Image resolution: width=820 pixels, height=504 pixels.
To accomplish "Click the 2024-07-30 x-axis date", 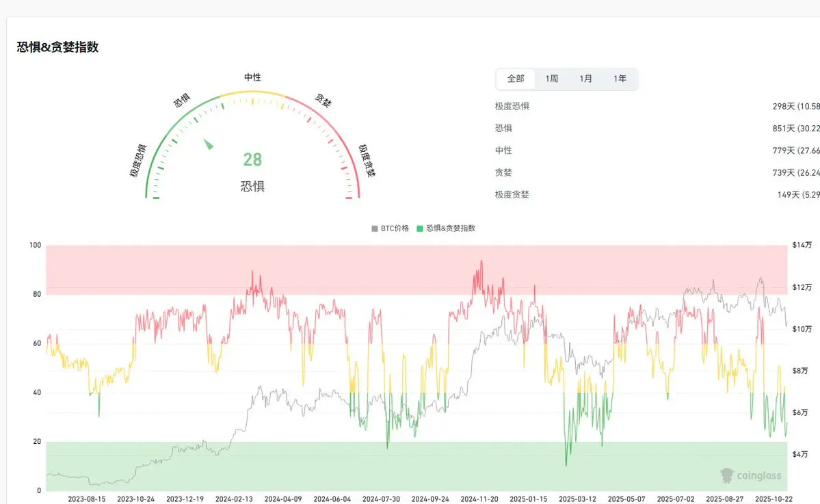I will pyautogui.click(x=381, y=499).
